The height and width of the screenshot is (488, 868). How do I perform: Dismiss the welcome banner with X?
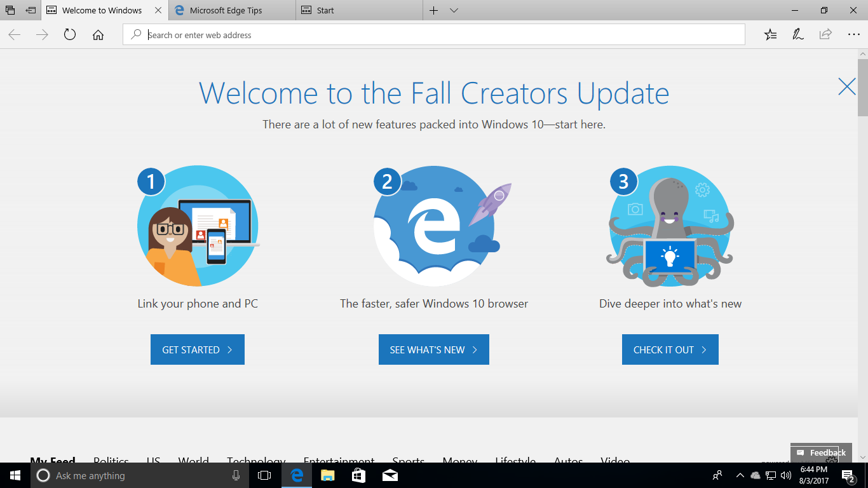coord(847,86)
